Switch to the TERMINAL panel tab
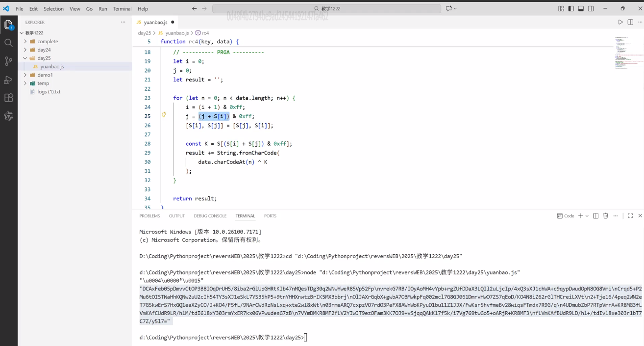The height and width of the screenshot is (346, 644). [x=245, y=216]
